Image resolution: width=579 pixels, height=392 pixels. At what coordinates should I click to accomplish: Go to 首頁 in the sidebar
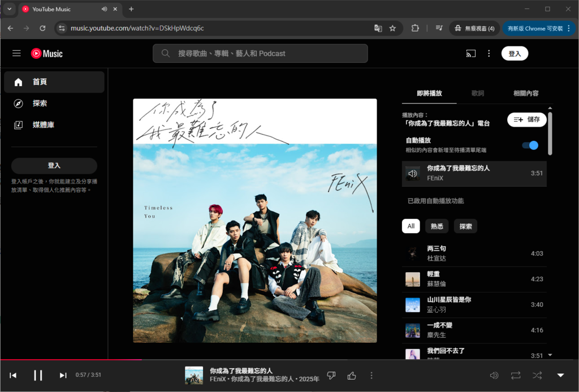coord(54,82)
